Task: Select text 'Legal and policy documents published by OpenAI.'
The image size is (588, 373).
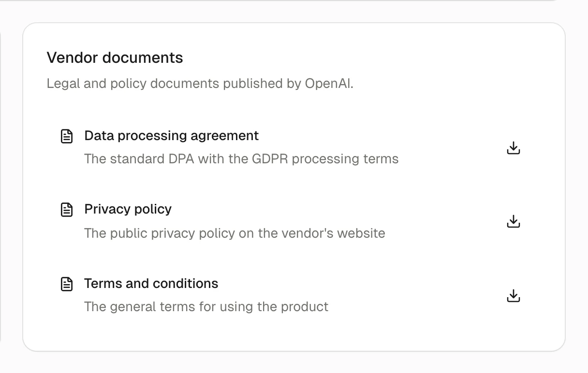Action: pyautogui.click(x=200, y=84)
